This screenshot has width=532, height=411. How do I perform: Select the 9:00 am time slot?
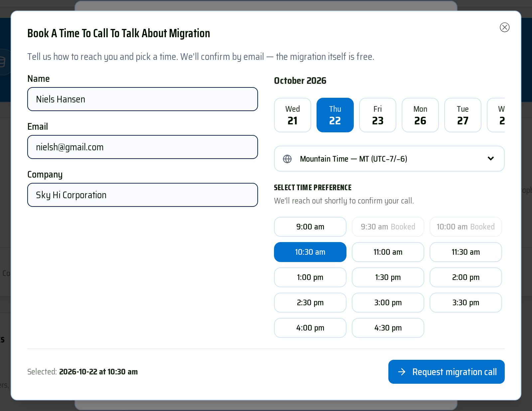click(x=310, y=227)
